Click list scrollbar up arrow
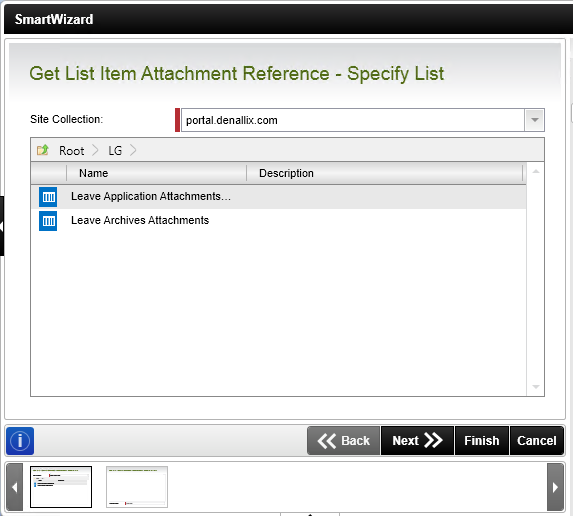The image size is (573, 516). pos(536,171)
